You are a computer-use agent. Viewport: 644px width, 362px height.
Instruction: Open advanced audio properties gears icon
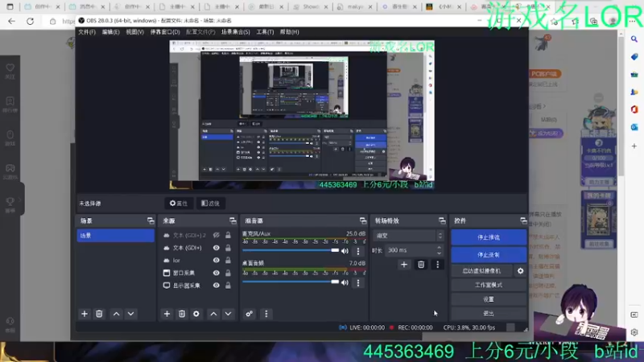249,314
